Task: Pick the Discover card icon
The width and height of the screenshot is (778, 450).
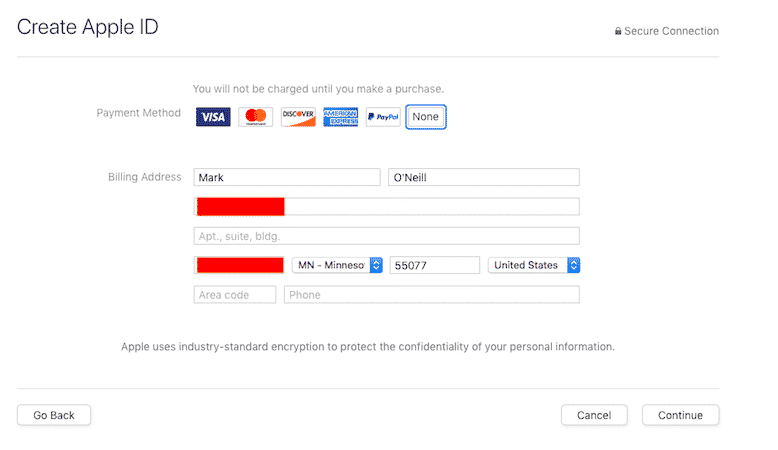Action: pos(298,117)
